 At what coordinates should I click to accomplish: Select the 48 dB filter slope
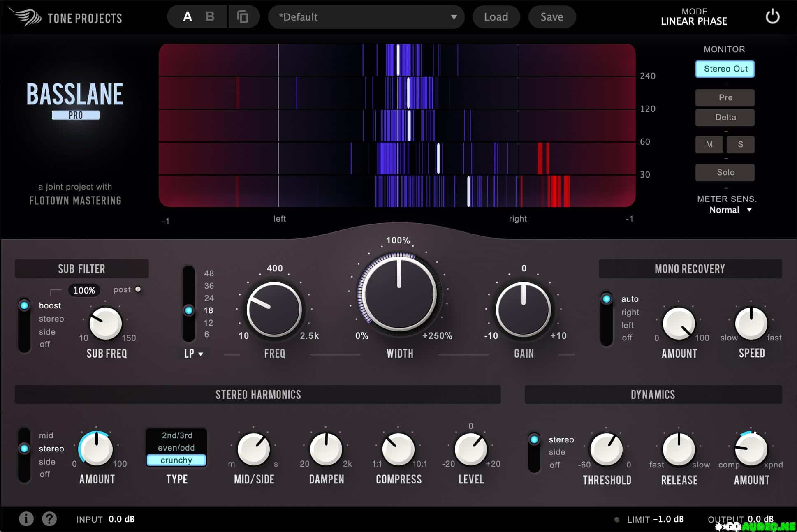click(209, 273)
